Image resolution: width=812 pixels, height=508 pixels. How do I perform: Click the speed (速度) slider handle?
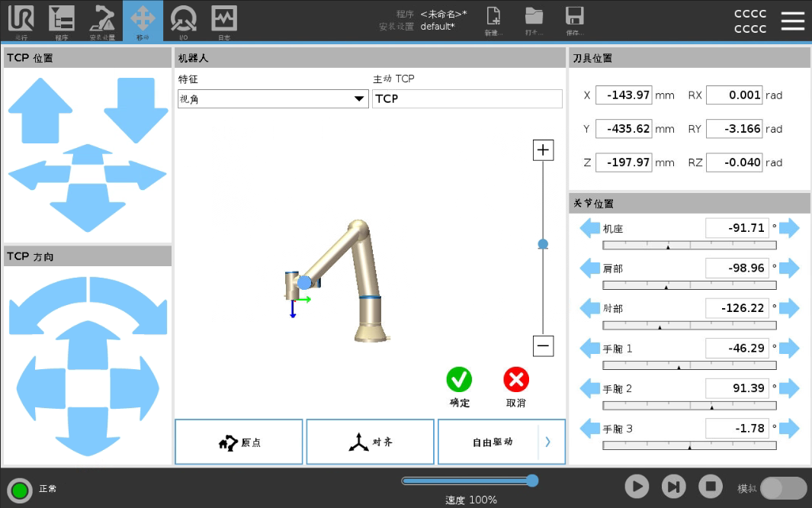click(x=532, y=481)
